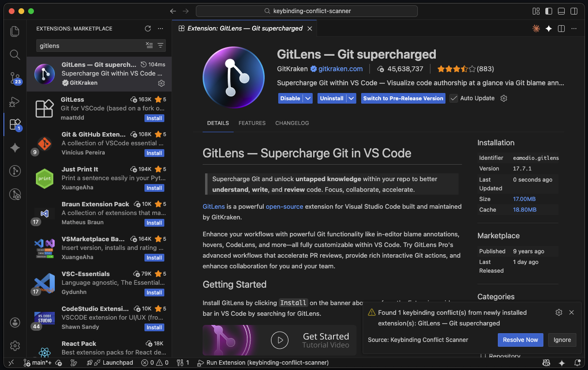Click Switch to Pre-Release Version

403,98
